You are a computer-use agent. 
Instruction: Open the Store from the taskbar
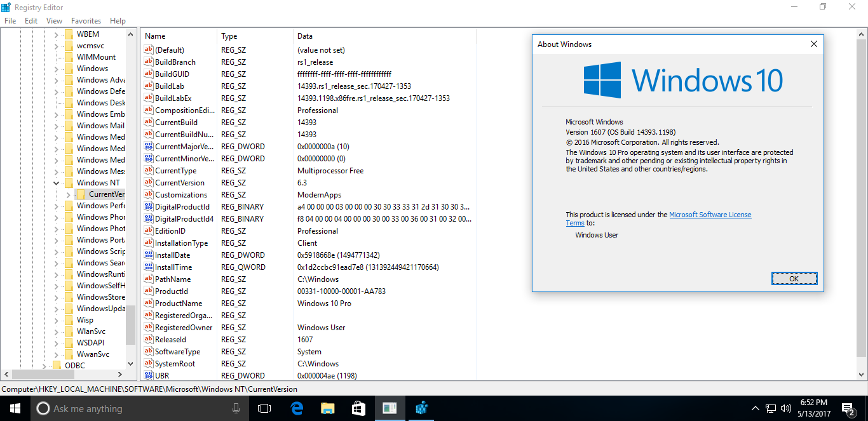coord(358,408)
